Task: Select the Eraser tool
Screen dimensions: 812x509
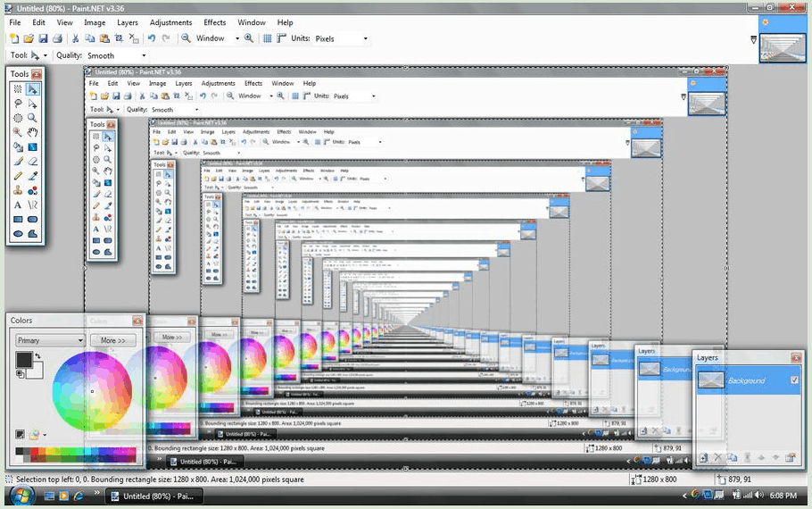Action: [33, 162]
